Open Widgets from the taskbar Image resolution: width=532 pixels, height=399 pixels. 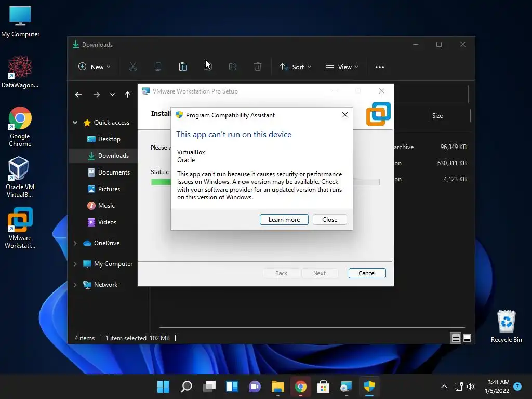(x=232, y=387)
